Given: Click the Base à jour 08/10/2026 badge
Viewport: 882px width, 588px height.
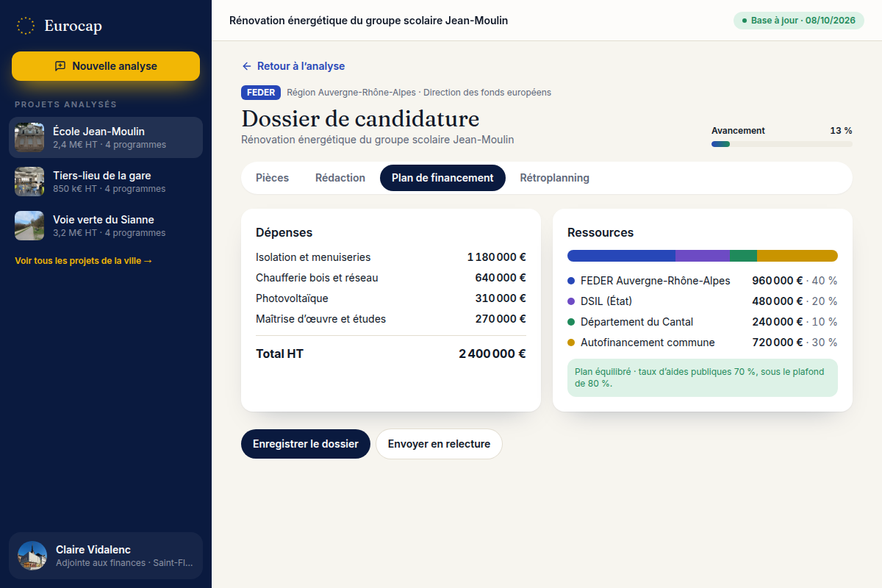Looking at the screenshot, I should (799, 21).
